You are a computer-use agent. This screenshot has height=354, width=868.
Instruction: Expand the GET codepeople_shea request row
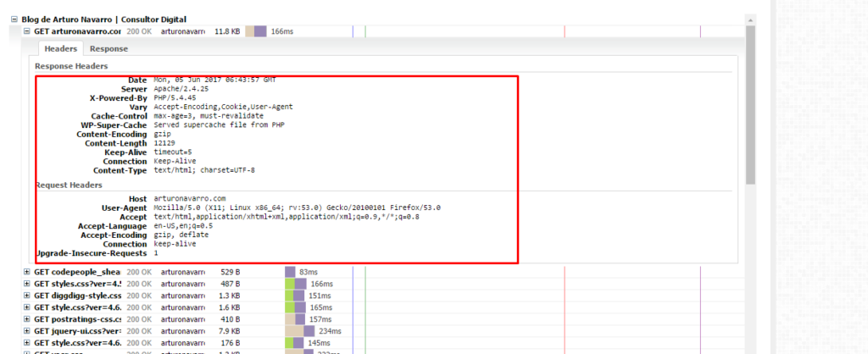click(26, 272)
